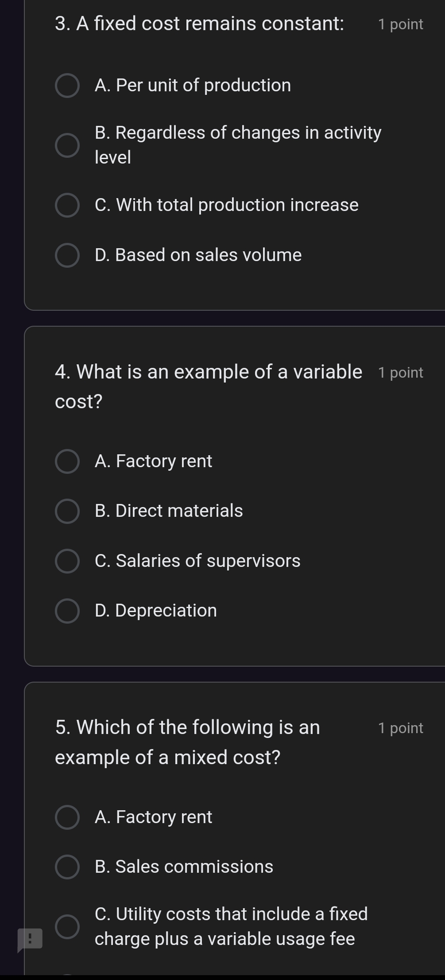Choose 'B. Sales commissions' radio button
Viewport: 445px width, 980px height.
[x=67, y=867]
